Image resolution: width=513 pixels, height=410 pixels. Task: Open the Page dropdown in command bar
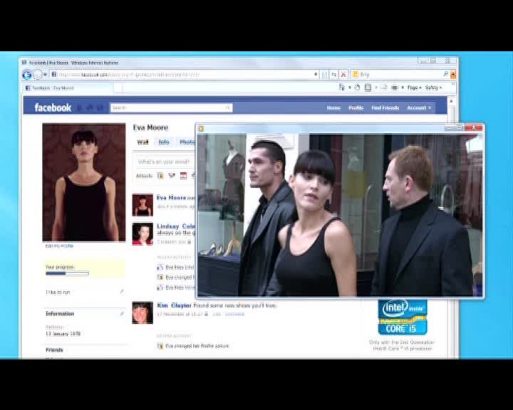[x=414, y=88]
